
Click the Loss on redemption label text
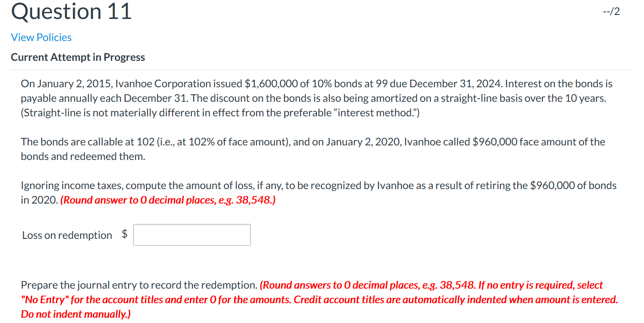(67, 235)
